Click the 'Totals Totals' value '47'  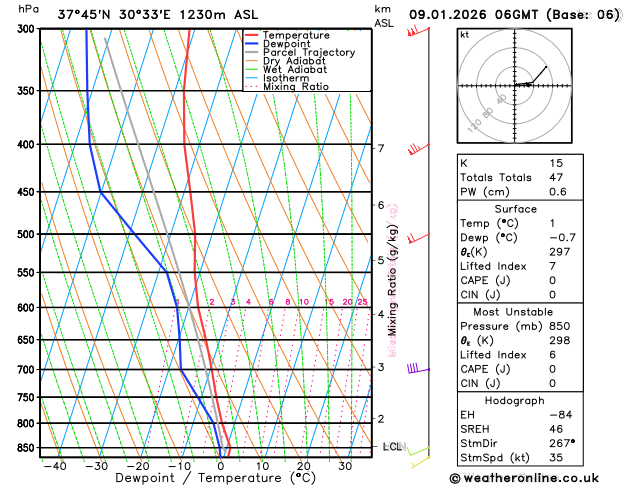(556, 178)
